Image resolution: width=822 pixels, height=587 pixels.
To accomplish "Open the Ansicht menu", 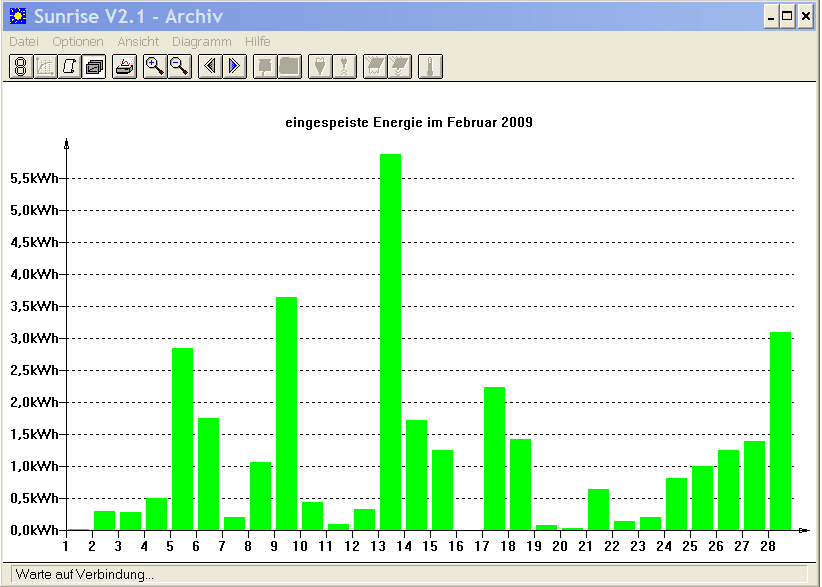I will click(138, 41).
